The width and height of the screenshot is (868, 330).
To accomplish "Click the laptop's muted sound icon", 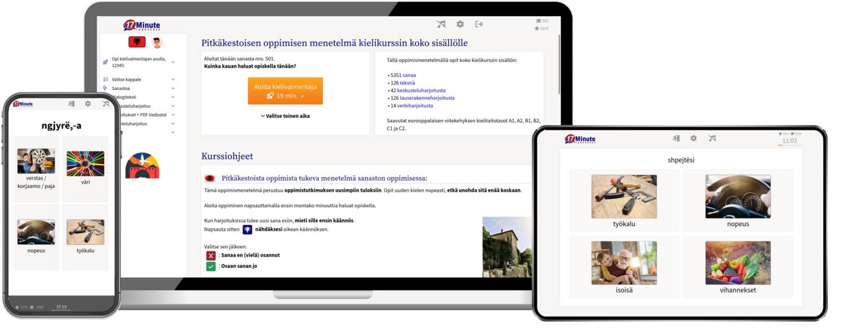I will pos(441,24).
